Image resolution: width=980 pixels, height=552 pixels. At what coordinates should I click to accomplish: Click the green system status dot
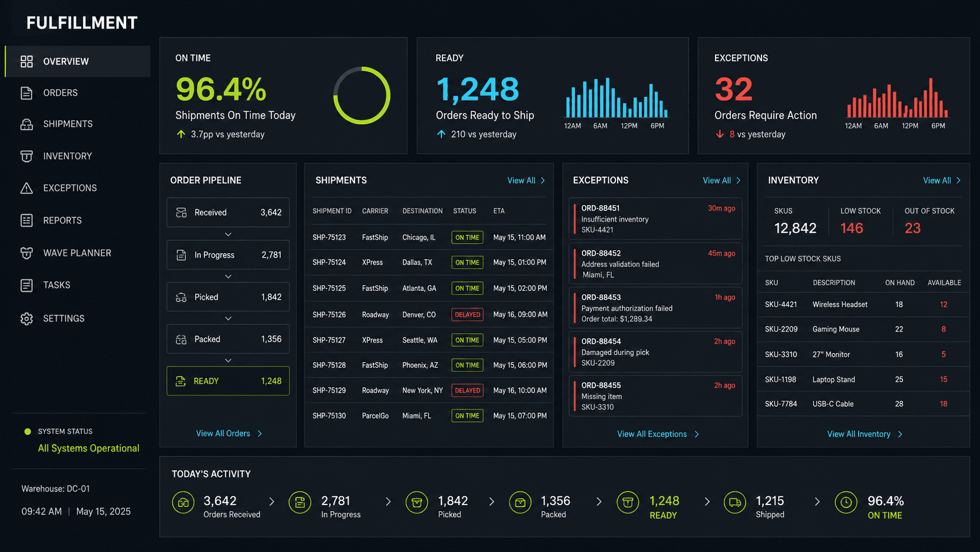coord(28,432)
